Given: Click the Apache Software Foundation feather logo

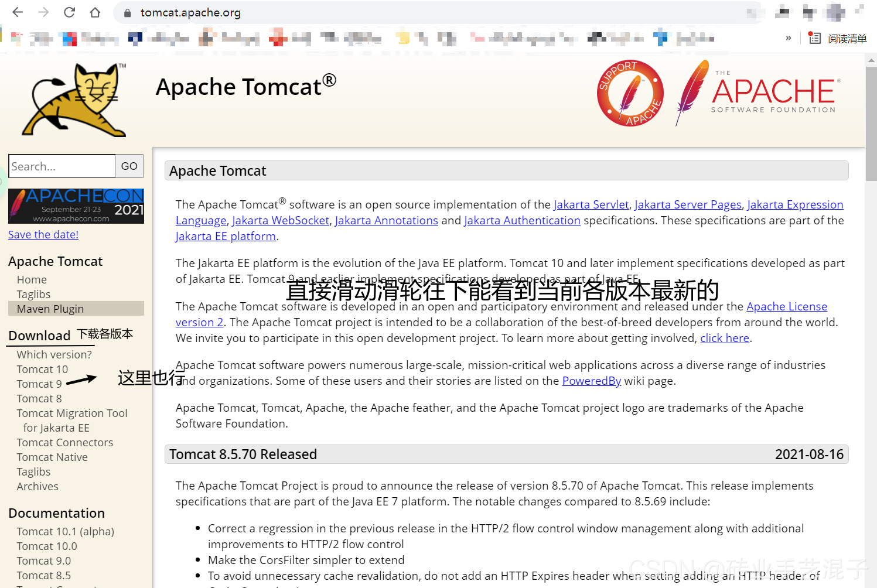Looking at the screenshot, I should (756, 93).
